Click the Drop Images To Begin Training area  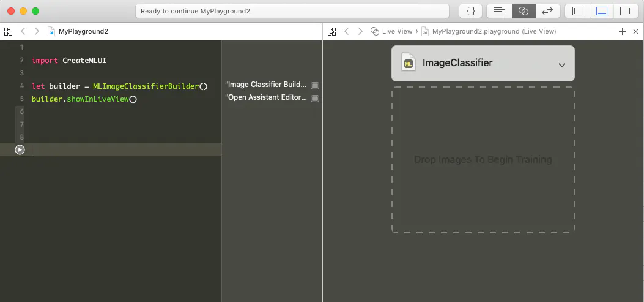(483, 160)
